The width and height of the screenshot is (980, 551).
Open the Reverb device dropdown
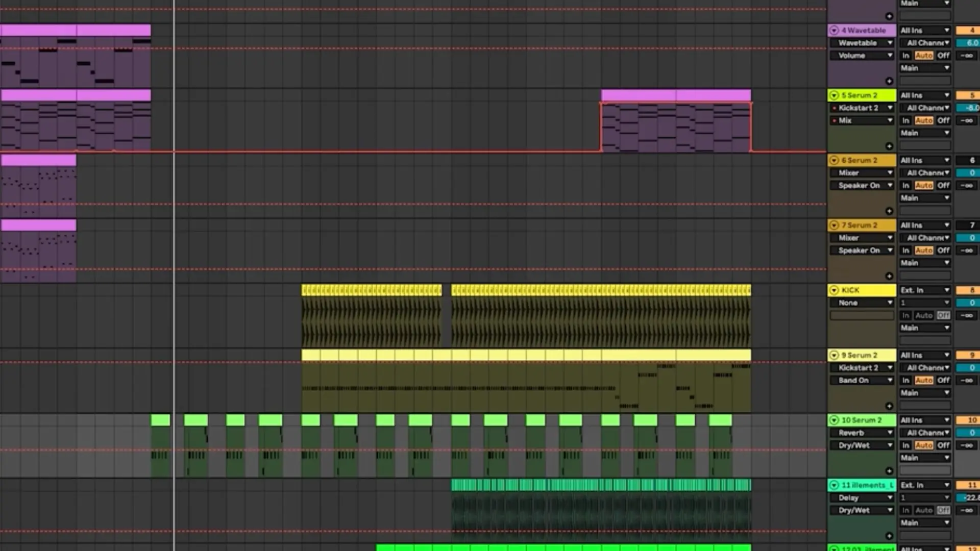(862, 433)
